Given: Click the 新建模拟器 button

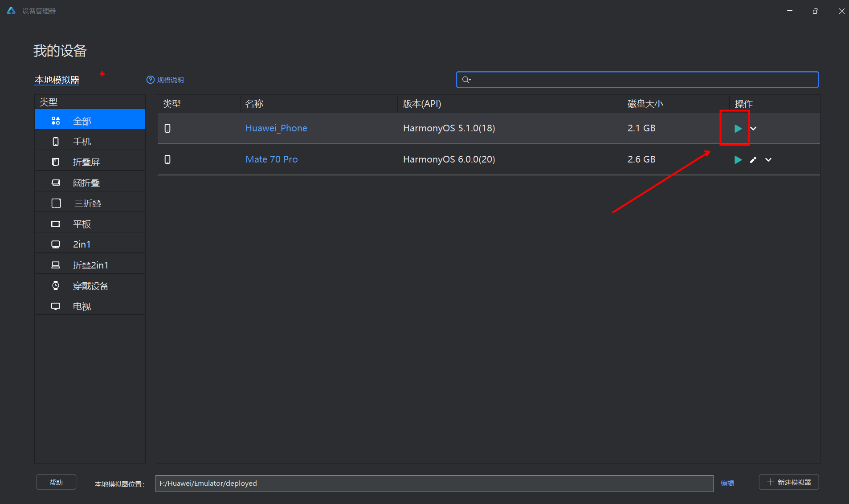Looking at the screenshot, I should 789,482.
